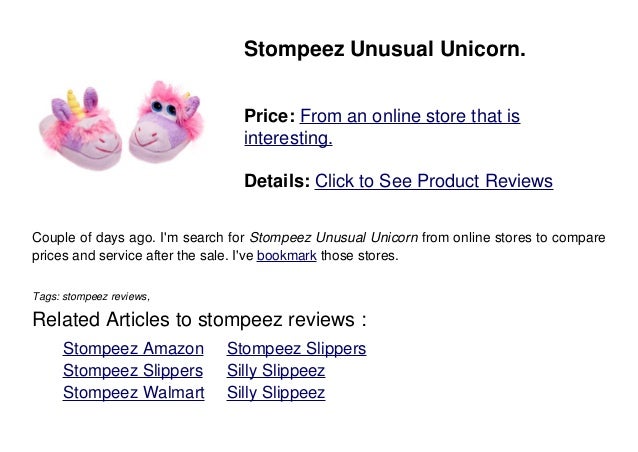The width and height of the screenshot is (638, 452).
Task: Click 'Related Articles to stompeez reviews' heading
Action: tap(199, 320)
